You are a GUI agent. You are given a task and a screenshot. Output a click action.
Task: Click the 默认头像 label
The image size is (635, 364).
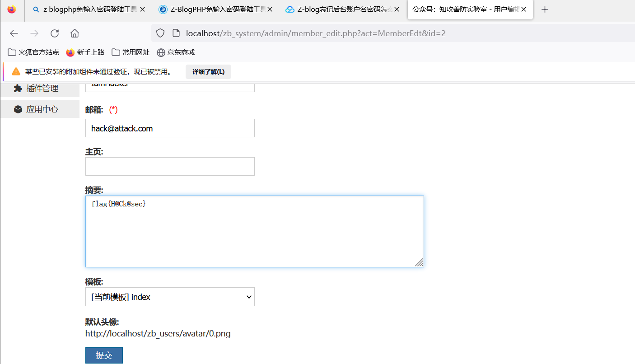[x=102, y=322]
